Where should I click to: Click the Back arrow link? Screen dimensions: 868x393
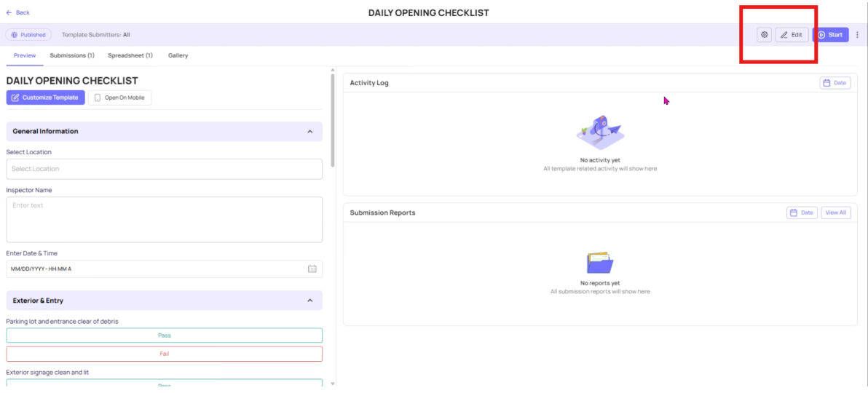click(x=17, y=12)
